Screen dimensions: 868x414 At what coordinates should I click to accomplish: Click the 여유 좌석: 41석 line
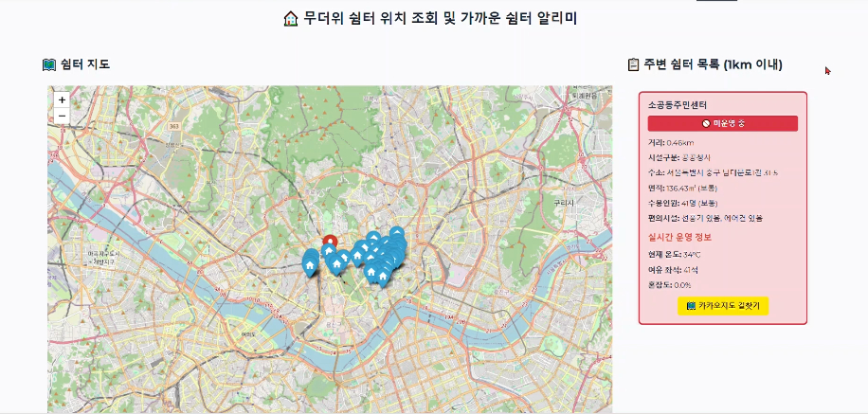coord(673,270)
